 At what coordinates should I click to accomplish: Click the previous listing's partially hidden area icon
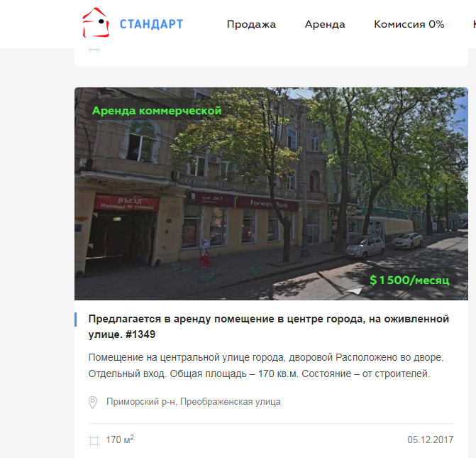(x=94, y=50)
